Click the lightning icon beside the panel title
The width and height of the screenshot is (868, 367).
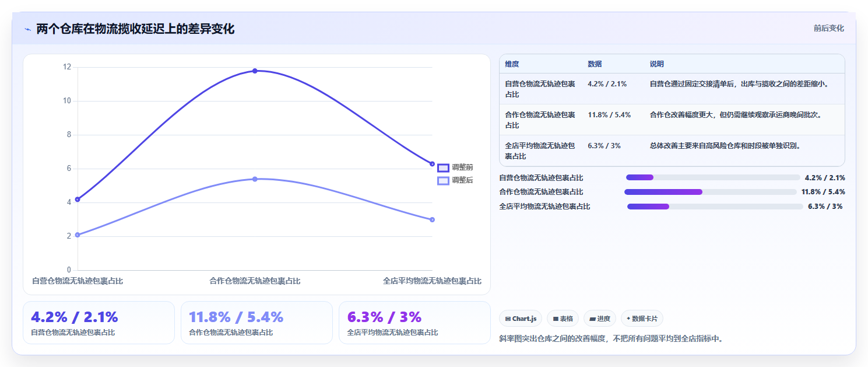click(x=27, y=29)
